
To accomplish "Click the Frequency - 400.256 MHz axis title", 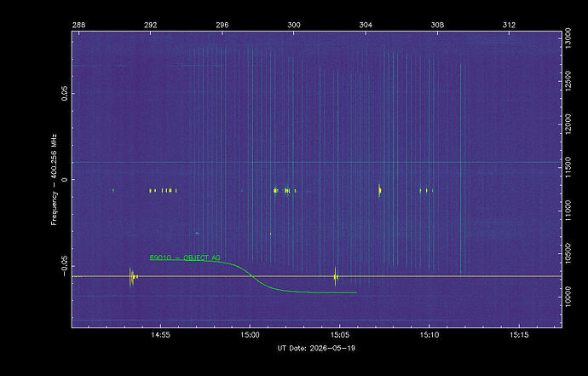I will [x=55, y=179].
